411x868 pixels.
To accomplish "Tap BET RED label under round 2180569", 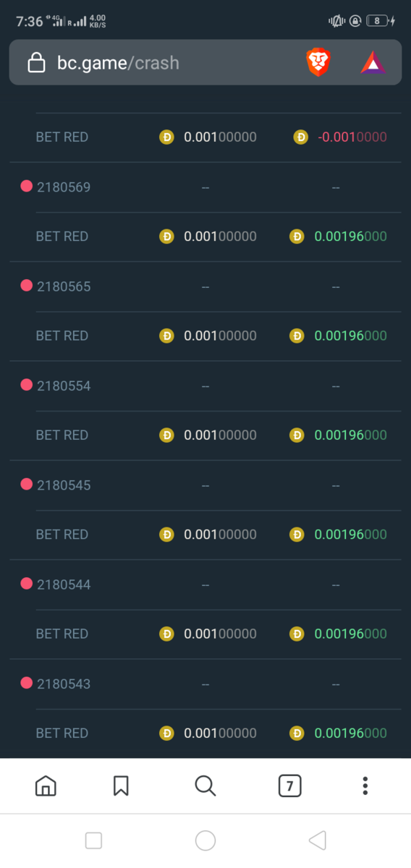I will click(x=62, y=237).
